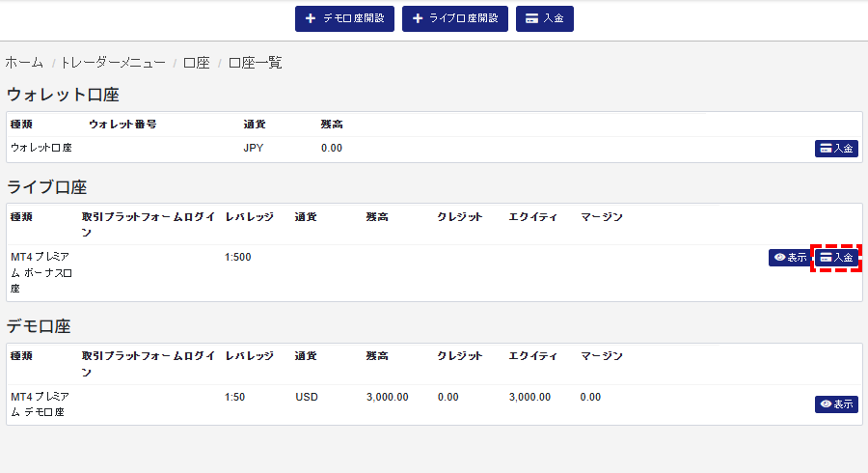Click the demo table マージン column header
Image resolution: width=868 pixels, height=473 pixels.
pyautogui.click(x=601, y=356)
